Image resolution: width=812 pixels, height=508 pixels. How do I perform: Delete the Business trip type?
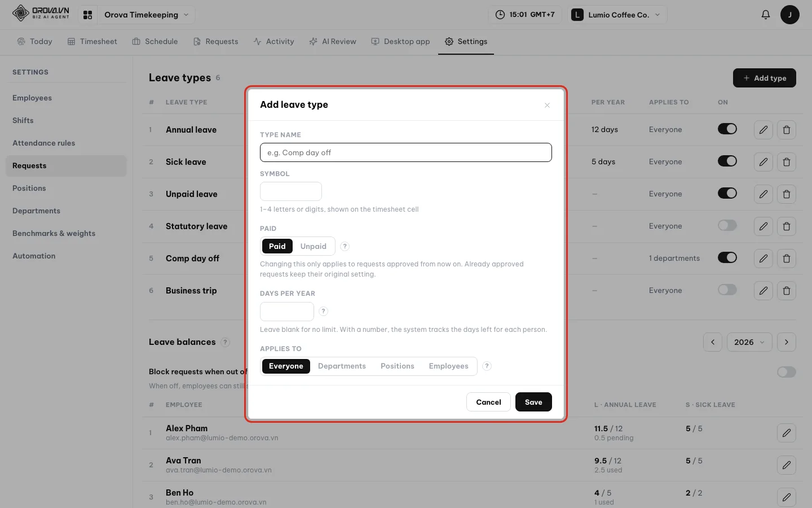[x=786, y=291]
